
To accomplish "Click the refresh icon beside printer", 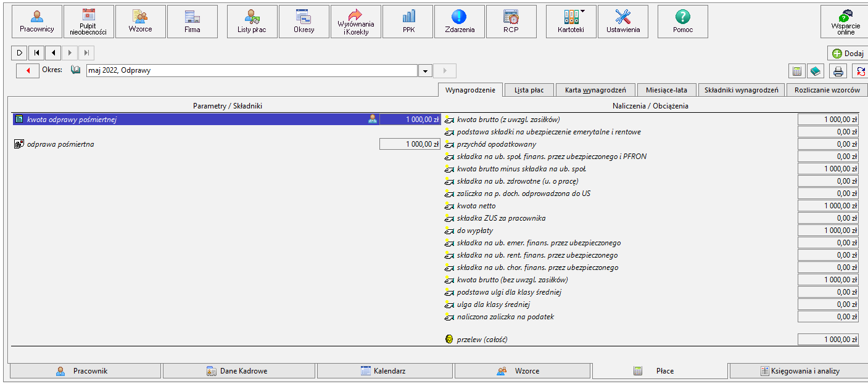I will 860,71.
